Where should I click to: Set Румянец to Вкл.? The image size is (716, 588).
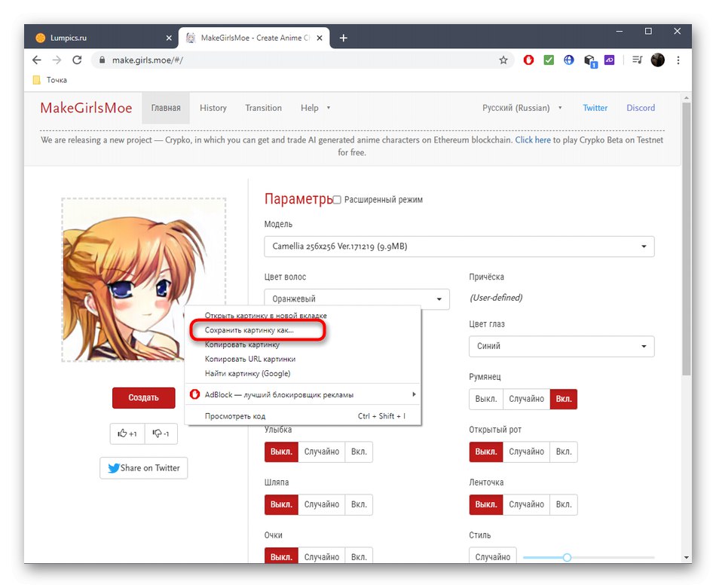pyautogui.click(x=564, y=399)
